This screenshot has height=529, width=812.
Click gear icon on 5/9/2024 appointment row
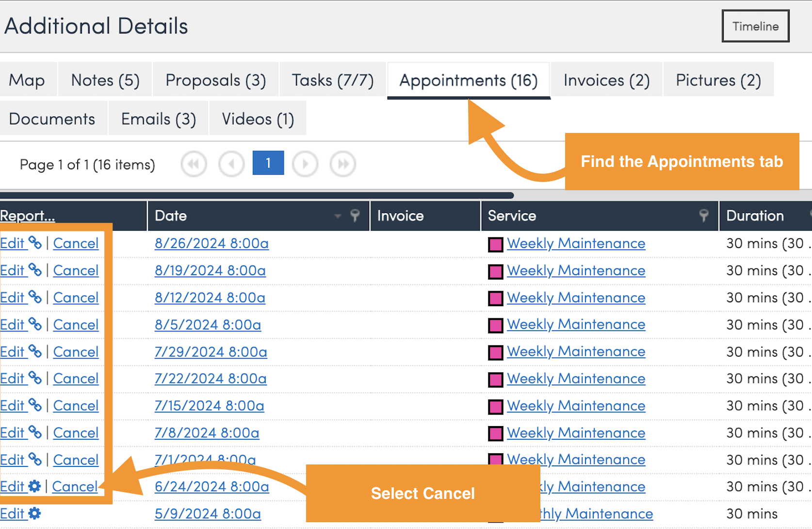tap(34, 513)
